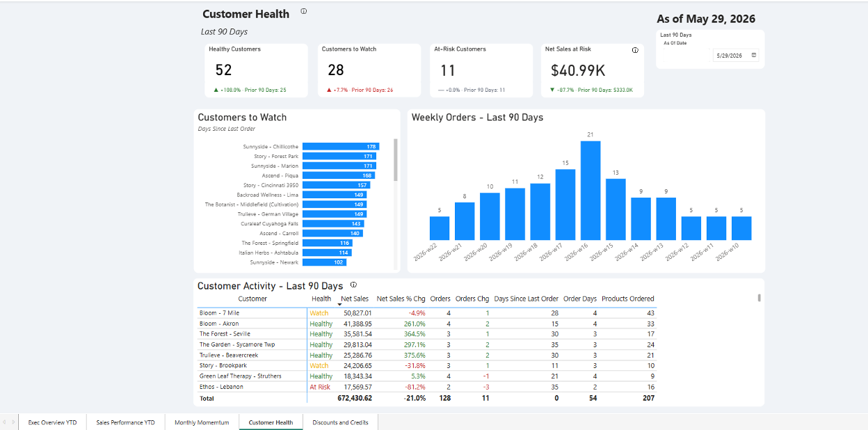Select the Ascend - Carroll bar (140)
This screenshot has height=430, width=868.
(332, 233)
